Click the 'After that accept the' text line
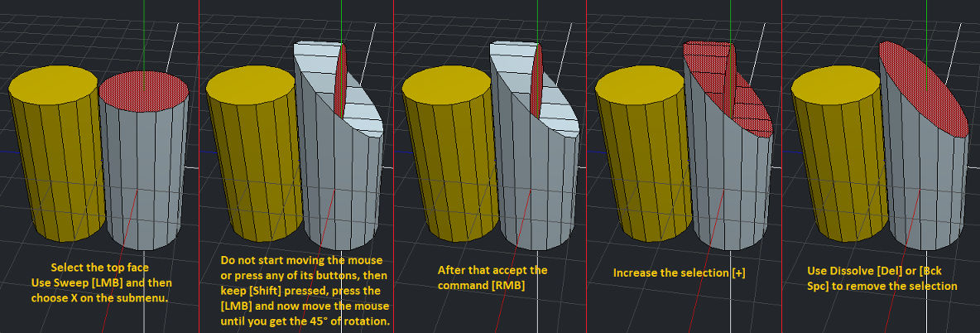Viewport: 980px width, 333px height. pyautogui.click(x=492, y=270)
